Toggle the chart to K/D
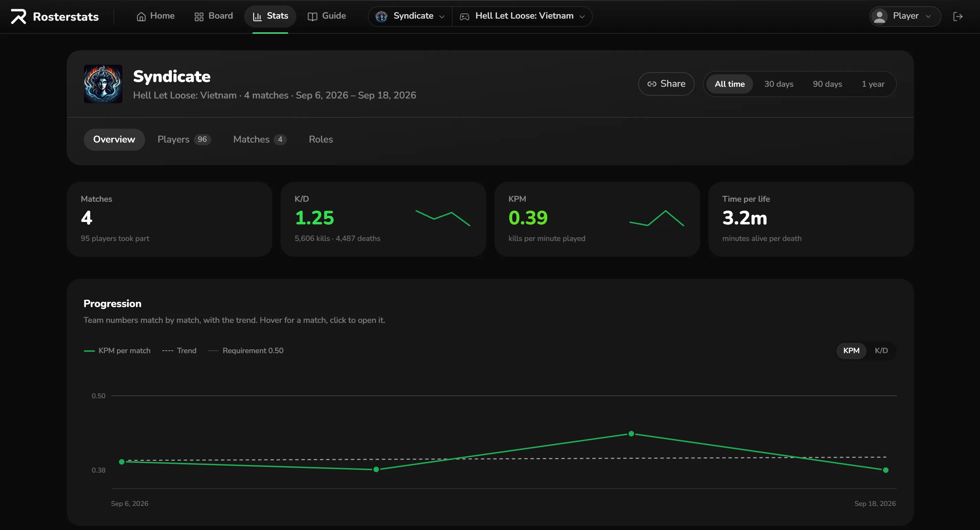This screenshot has width=980, height=530. click(881, 351)
